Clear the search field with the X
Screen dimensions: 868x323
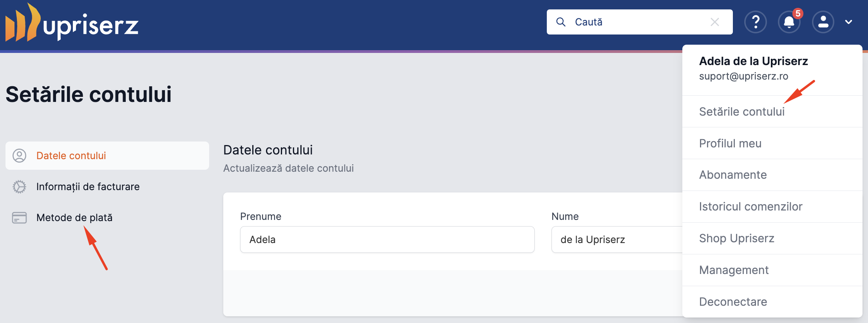715,22
